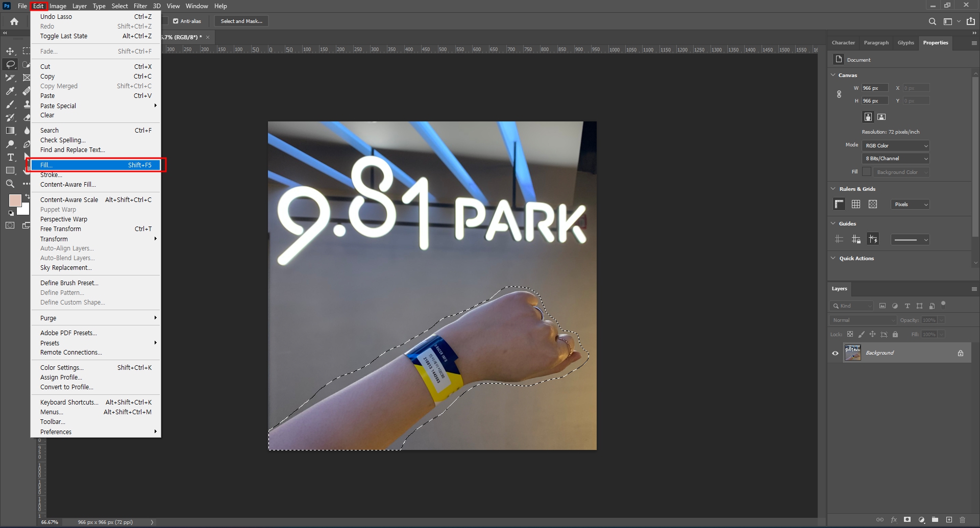
Task: Open the 8 Bits/Channel dropdown
Action: coord(896,159)
